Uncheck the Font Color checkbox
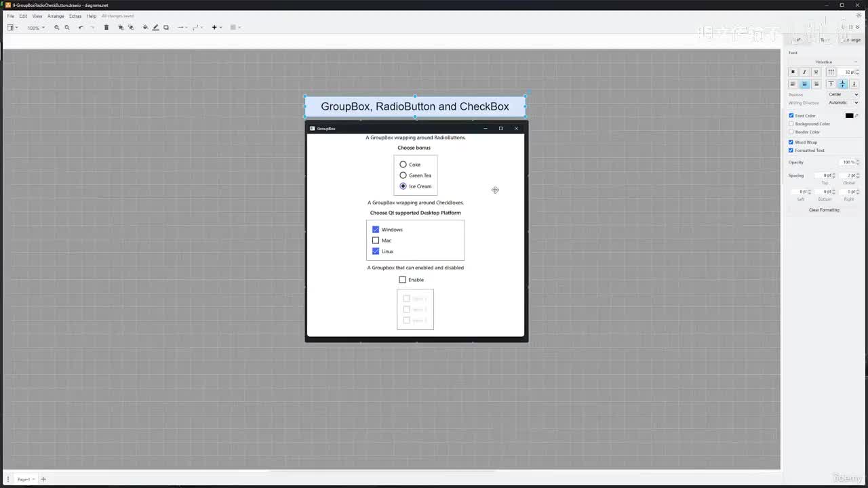The height and width of the screenshot is (488, 868). 791,116
